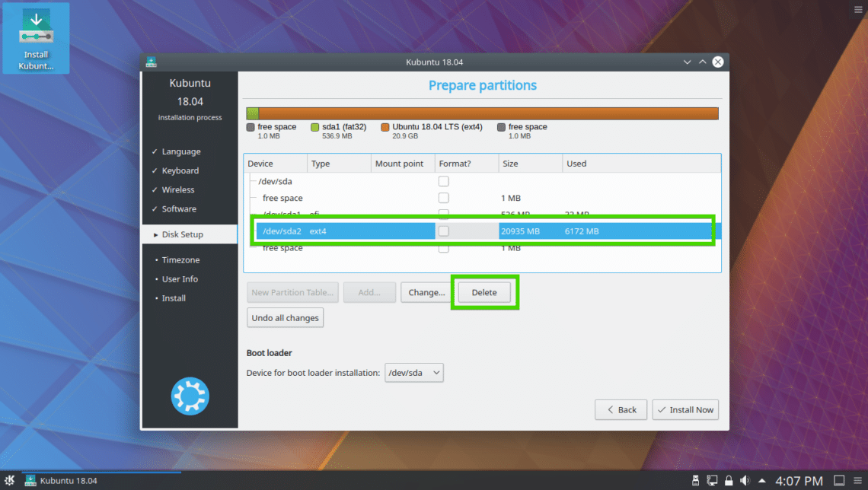Sort by the Type column header
This screenshot has width=868, height=490.
click(x=339, y=164)
